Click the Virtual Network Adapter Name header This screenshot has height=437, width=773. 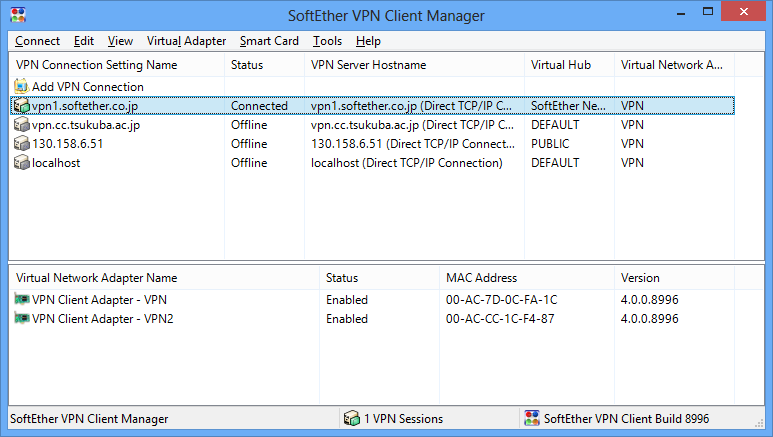pos(97,278)
